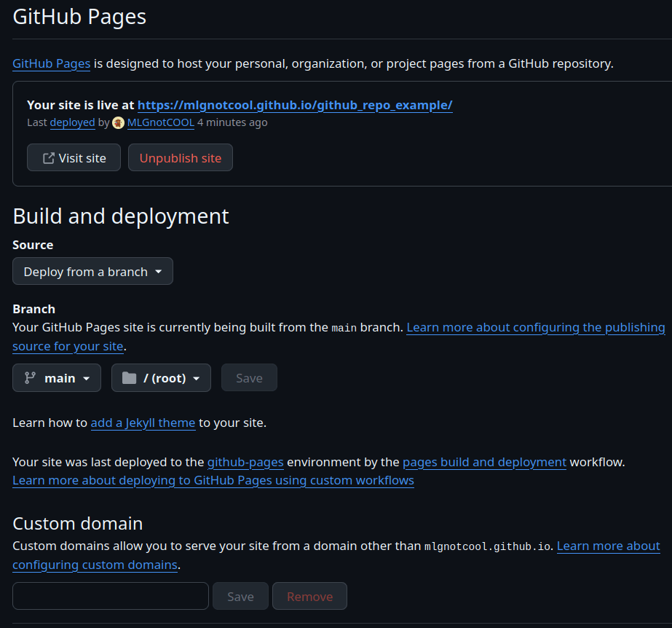Open the github-pages environment link
The height and width of the screenshot is (628, 672).
click(245, 463)
